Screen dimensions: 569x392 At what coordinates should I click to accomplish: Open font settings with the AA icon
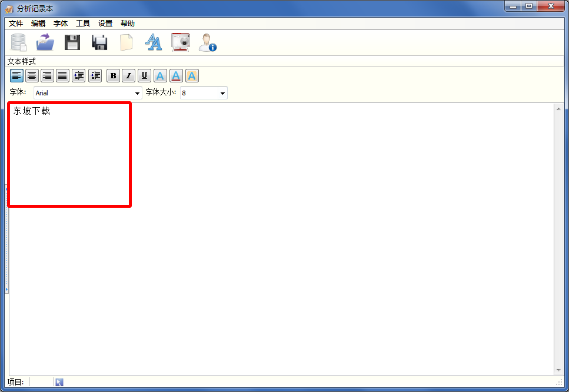coord(154,42)
